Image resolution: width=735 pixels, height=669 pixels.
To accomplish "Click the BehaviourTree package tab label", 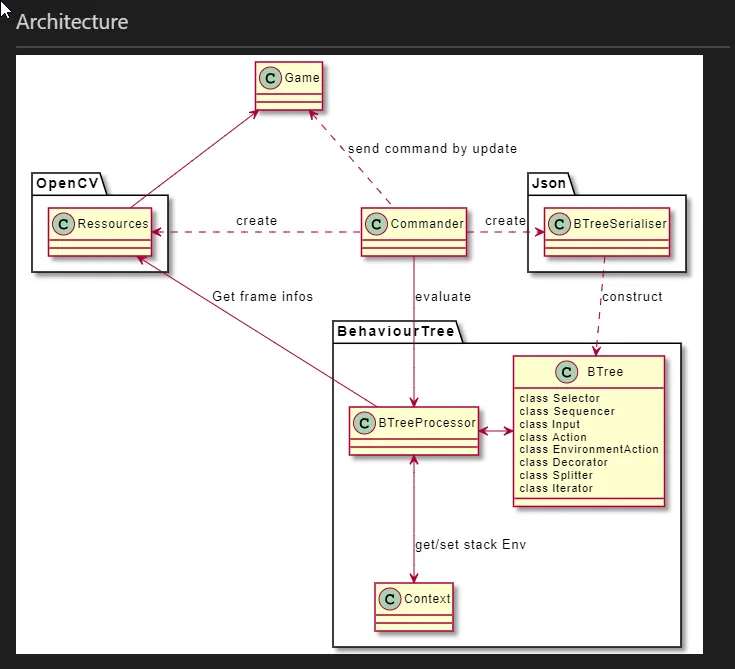I will [396, 331].
